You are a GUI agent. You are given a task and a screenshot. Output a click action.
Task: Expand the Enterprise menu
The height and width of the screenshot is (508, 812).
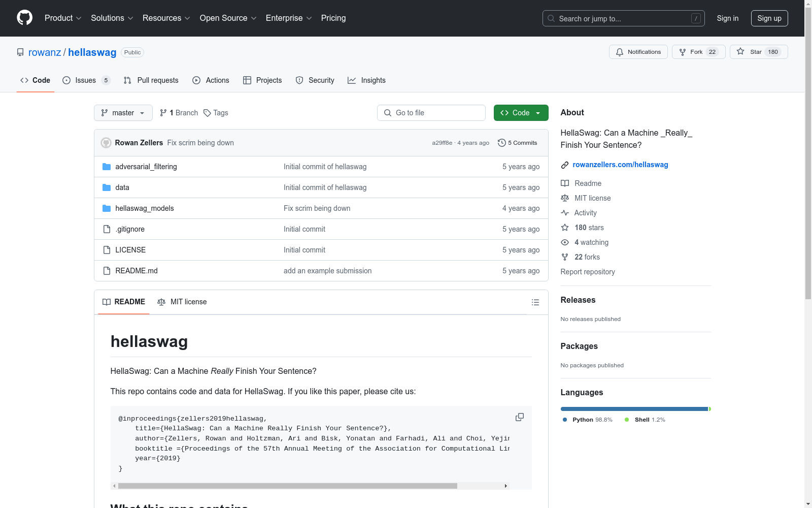pyautogui.click(x=289, y=18)
